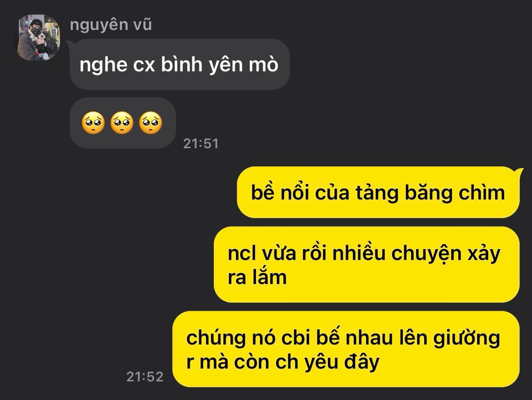Image resolution: width=532 pixels, height=400 pixels.
Task: Select the 'ncl vừa rồi nhiều chuyện' message
Action: (x=367, y=265)
